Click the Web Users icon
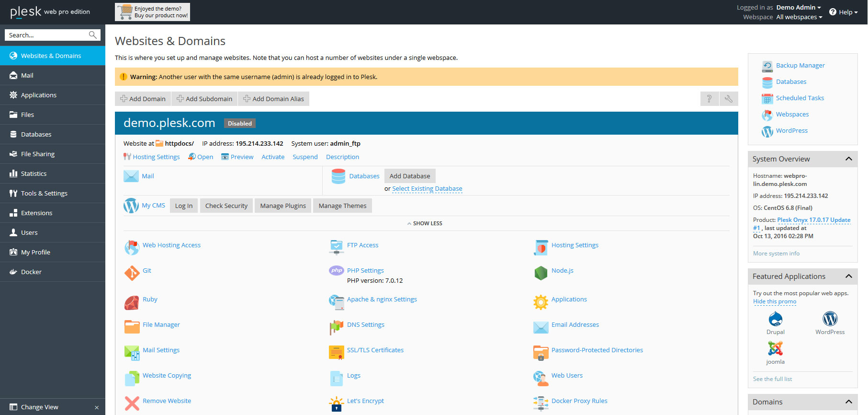This screenshot has width=868, height=415. point(541,378)
